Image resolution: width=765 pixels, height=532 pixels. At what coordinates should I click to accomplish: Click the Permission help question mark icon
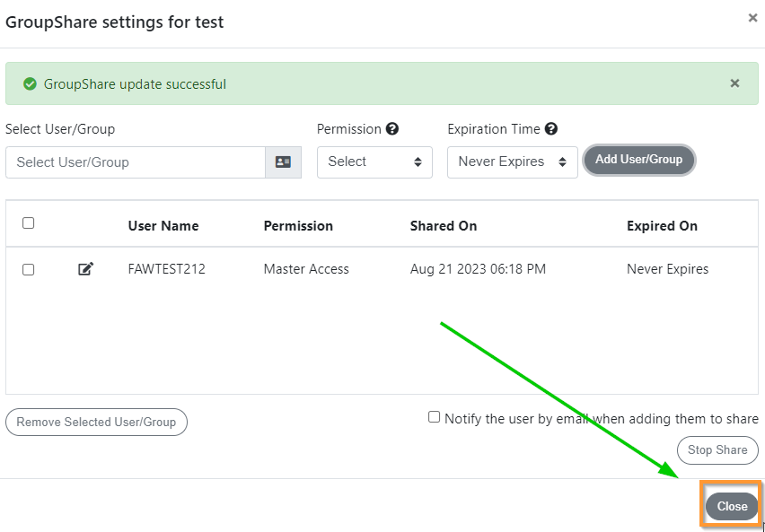pos(391,128)
